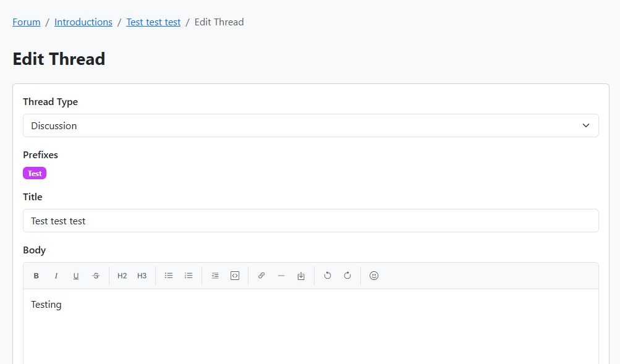This screenshot has height=364, width=620.
Task: Insert a numbered list
Action: (x=189, y=275)
